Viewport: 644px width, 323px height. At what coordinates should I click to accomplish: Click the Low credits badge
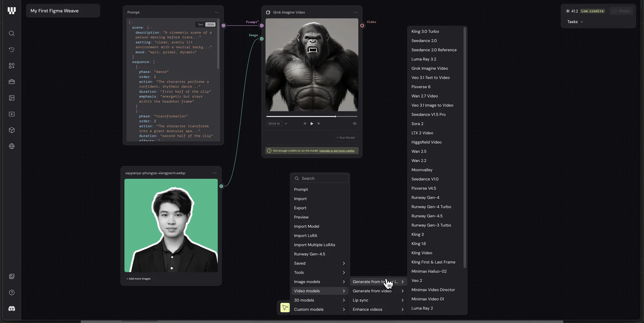[592, 11]
